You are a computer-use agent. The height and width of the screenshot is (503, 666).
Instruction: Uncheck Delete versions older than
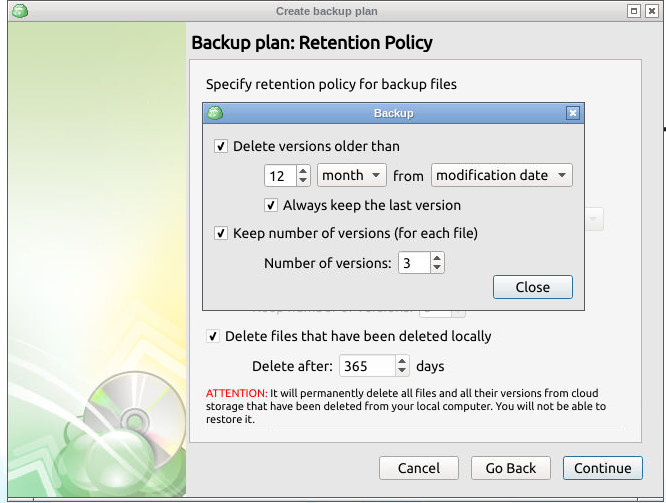(x=221, y=147)
